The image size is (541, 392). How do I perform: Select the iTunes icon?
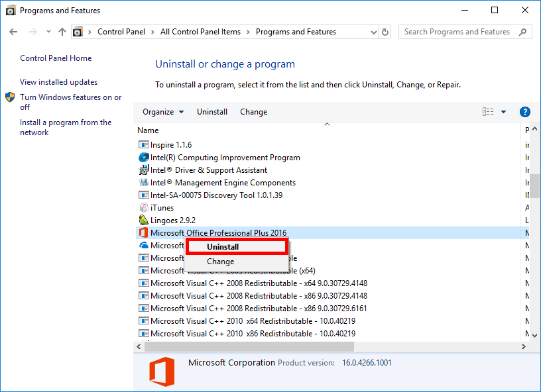[x=143, y=208]
